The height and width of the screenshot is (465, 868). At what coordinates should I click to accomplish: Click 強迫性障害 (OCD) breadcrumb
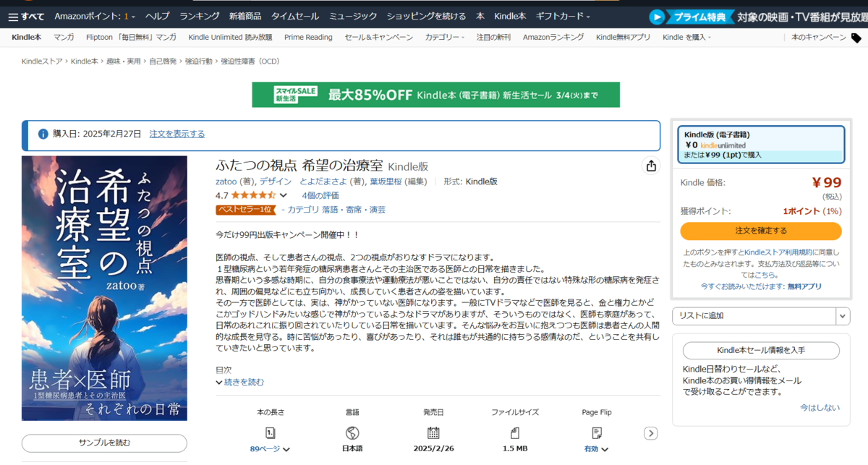point(250,61)
